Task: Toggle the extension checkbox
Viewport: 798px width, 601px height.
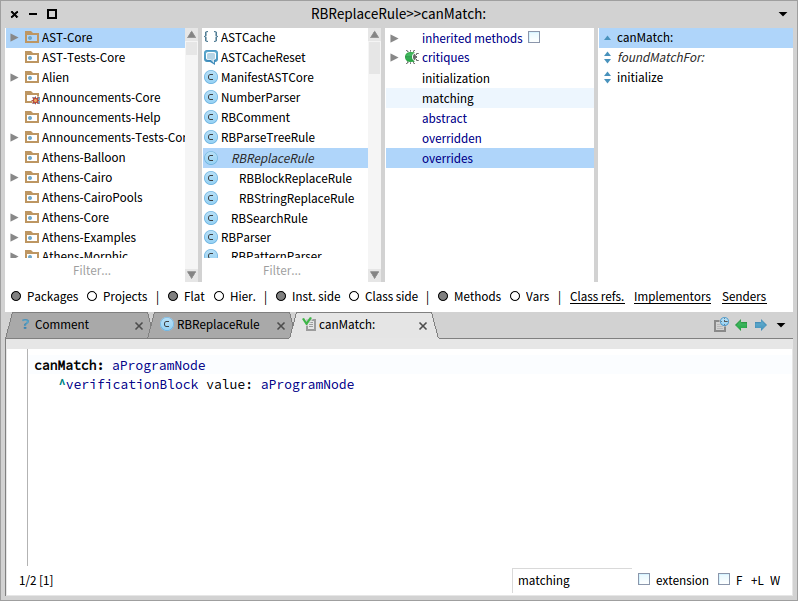Action: (644, 579)
